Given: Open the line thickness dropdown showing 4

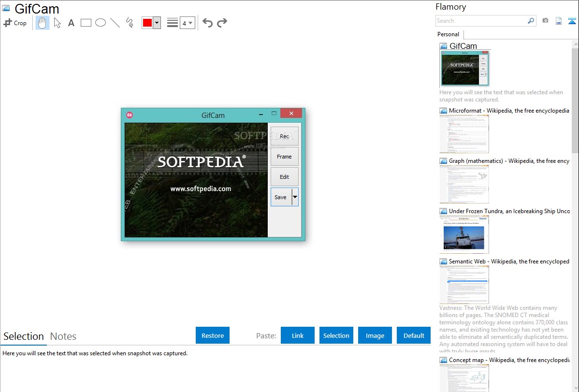Looking at the screenshot, I should click(x=187, y=23).
